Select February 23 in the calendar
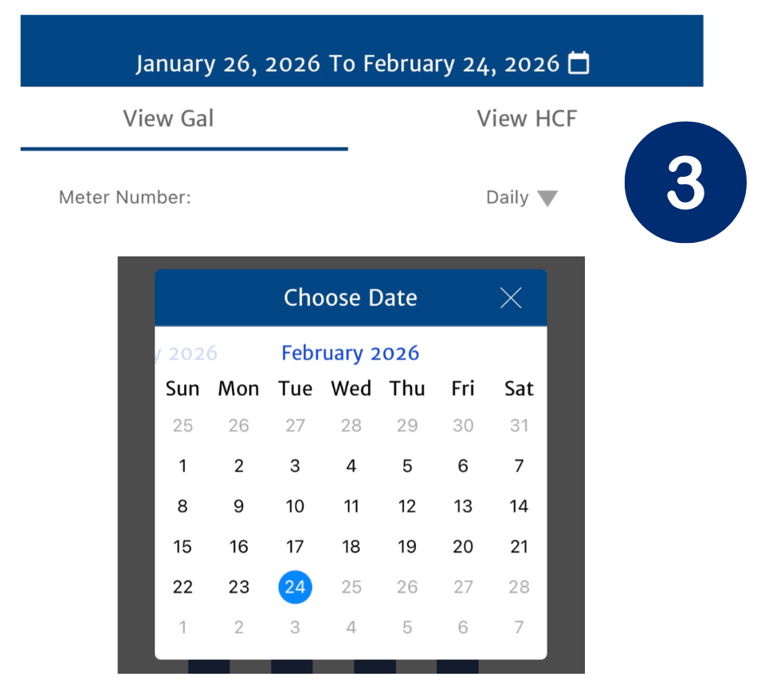The width and height of the screenshot is (765, 700). point(239,587)
